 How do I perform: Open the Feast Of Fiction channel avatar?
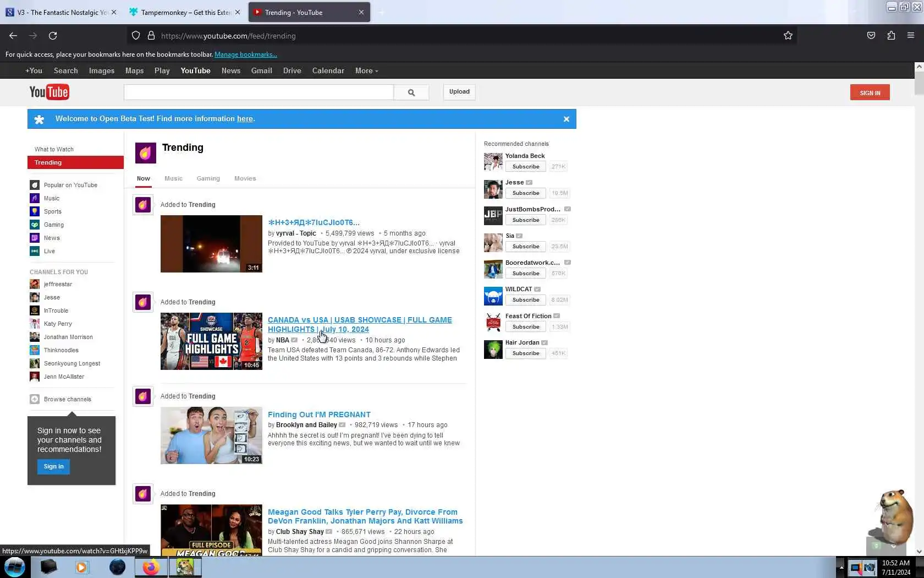pos(493,322)
